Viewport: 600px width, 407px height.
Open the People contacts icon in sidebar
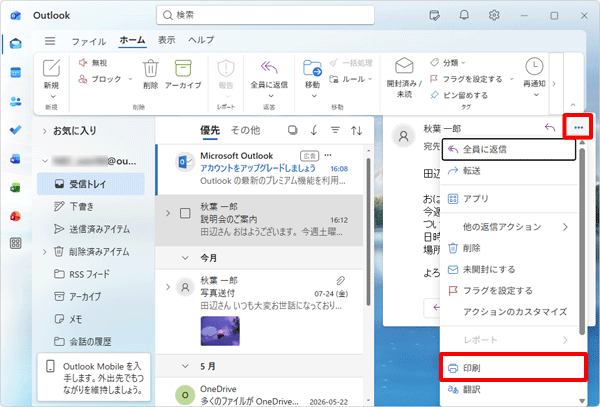click(x=16, y=101)
